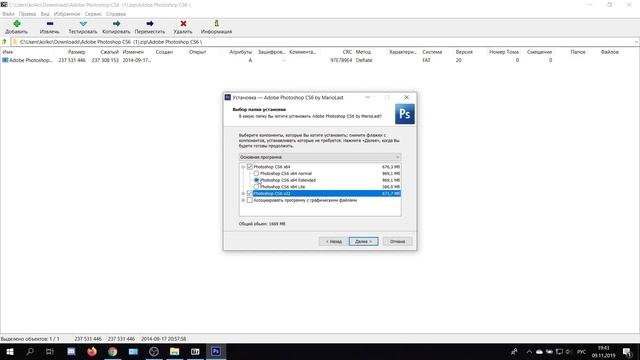Click the Переместить (Move) toolbar icon
The height and width of the screenshot is (360, 640).
[x=150, y=24]
